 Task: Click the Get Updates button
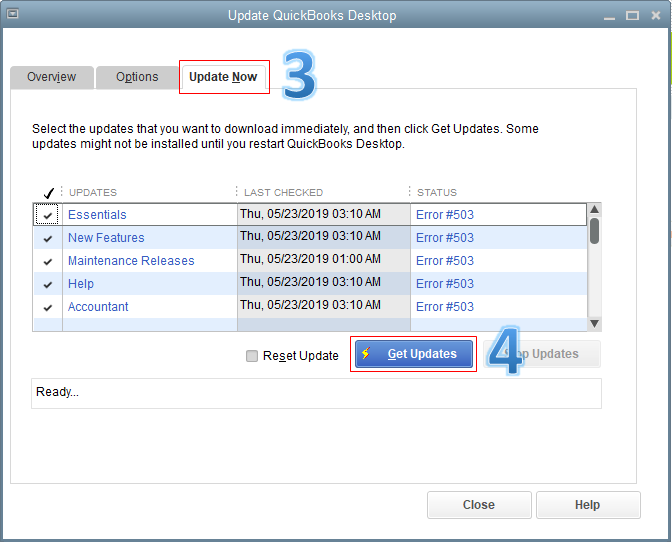tap(414, 354)
